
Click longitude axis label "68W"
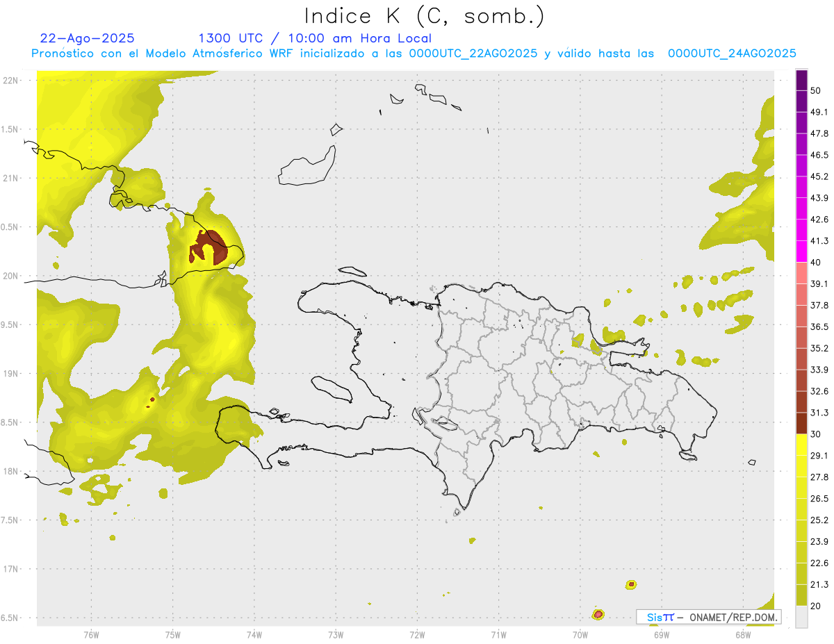point(743,634)
